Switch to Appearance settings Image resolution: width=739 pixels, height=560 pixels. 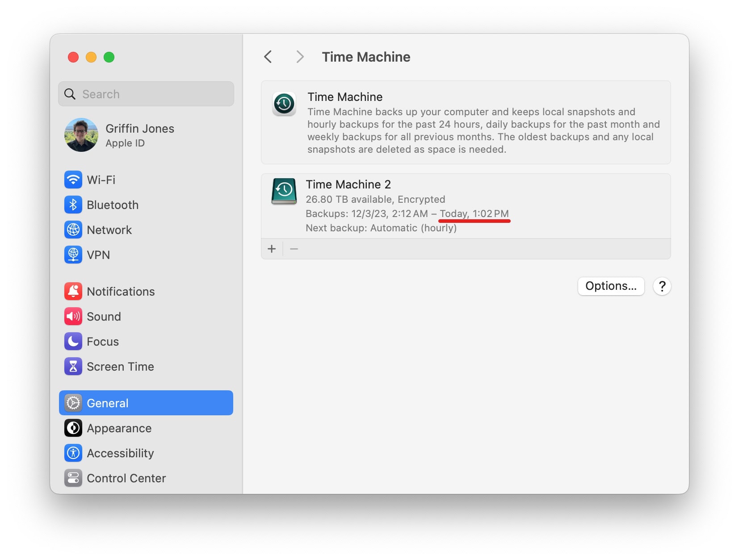(x=119, y=428)
